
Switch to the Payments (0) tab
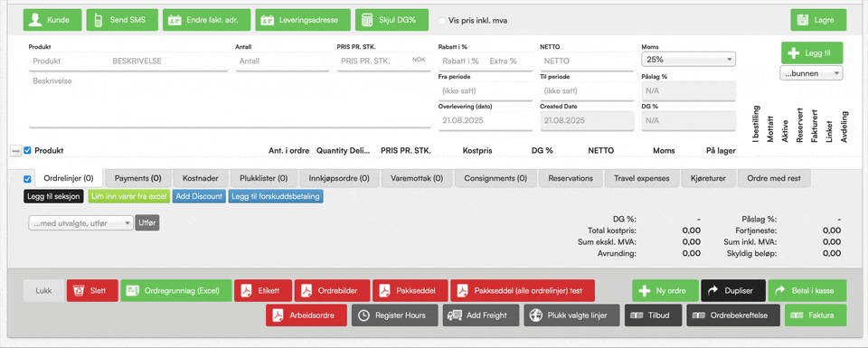(137, 178)
